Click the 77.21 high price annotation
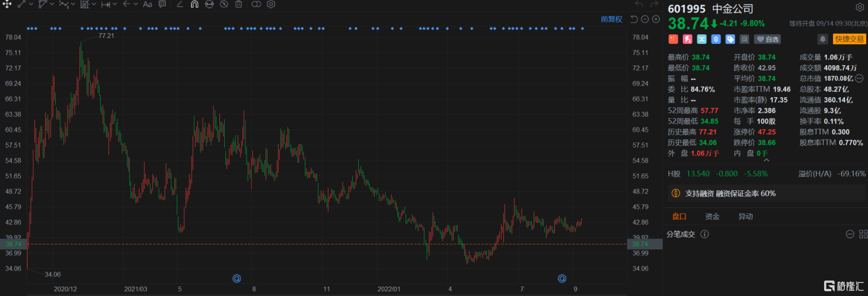The width and height of the screenshot is (868, 296). [x=106, y=36]
